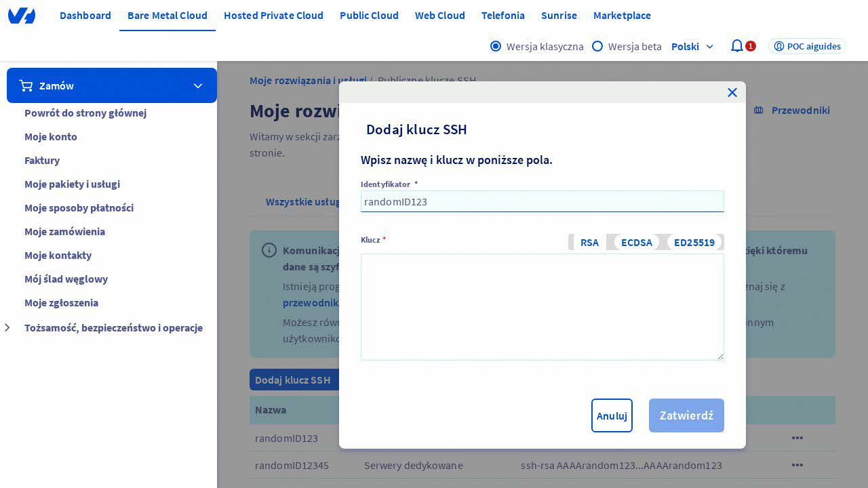Open the Faktury sidebar link
The height and width of the screenshot is (488, 868).
42,160
